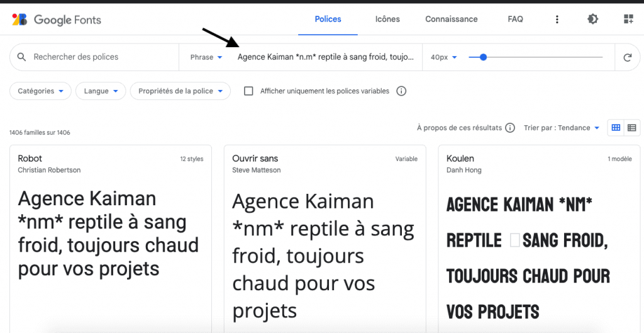Open the FAQ tab
Image resolution: width=644 pixels, height=333 pixels.
(x=516, y=20)
